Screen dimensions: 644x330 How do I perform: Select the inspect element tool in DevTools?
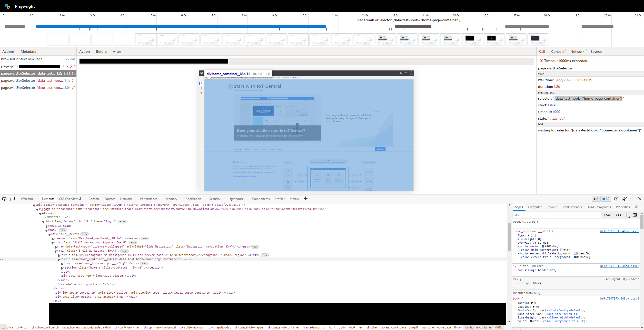pyautogui.click(x=4, y=199)
